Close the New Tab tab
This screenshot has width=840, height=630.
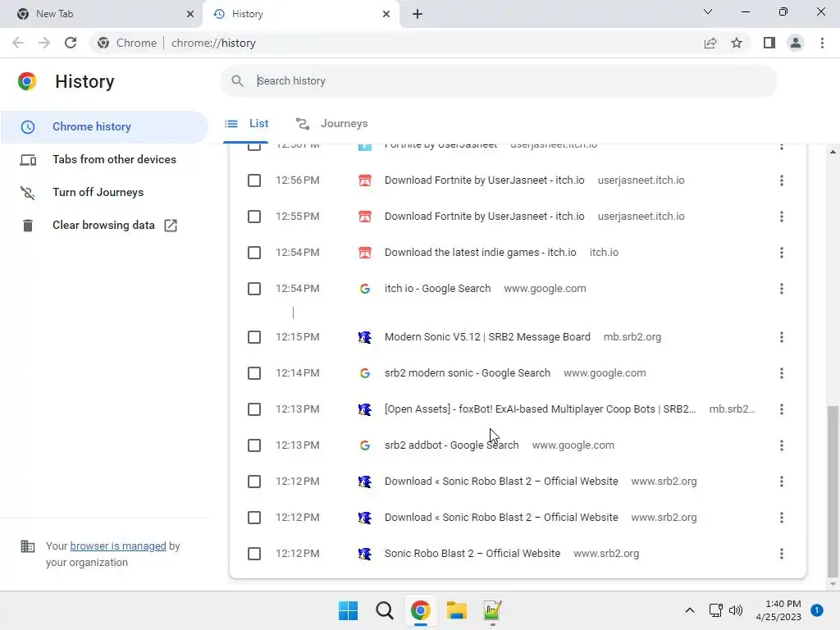[190, 14]
